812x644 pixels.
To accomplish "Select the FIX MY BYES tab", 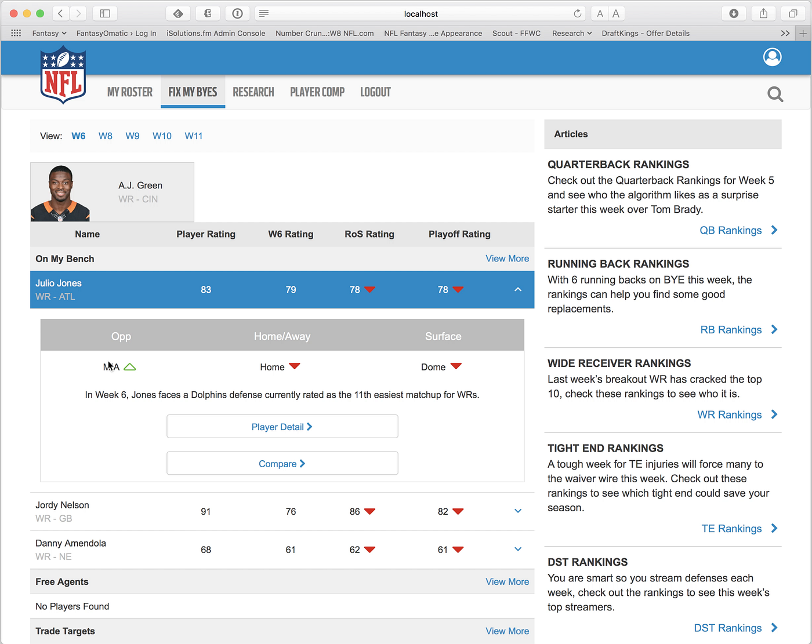I will pyautogui.click(x=193, y=92).
